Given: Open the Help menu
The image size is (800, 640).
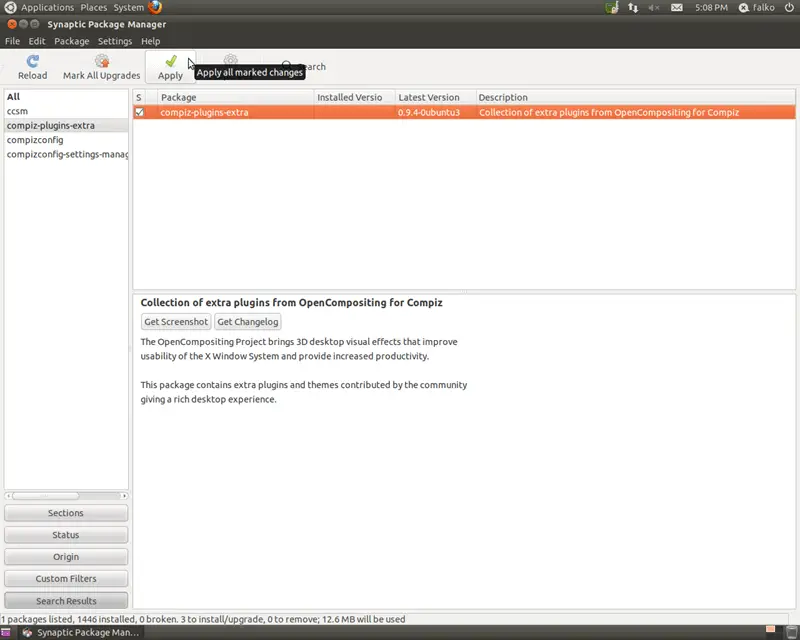Looking at the screenshot, I should coord(151,41).
